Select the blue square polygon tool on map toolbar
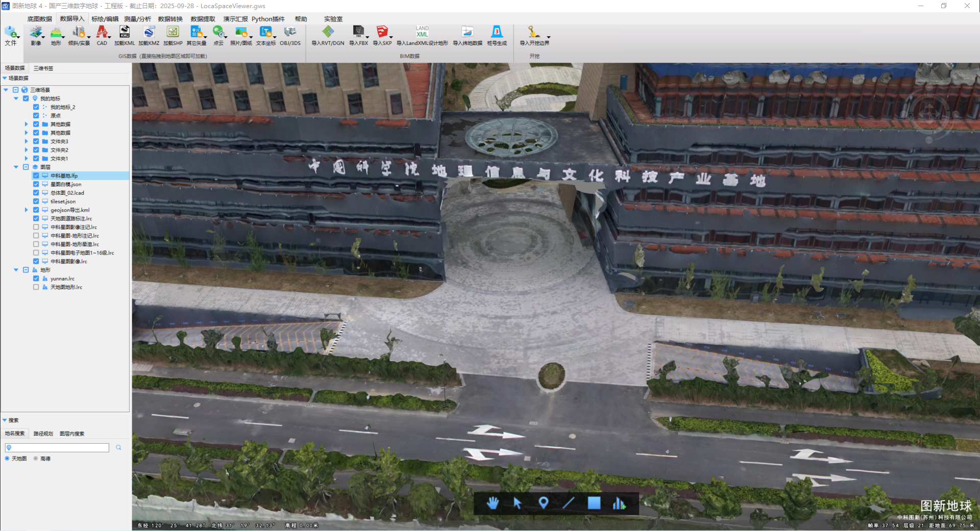The height and width of the screenshot is (531, 980). pos(594,503)
